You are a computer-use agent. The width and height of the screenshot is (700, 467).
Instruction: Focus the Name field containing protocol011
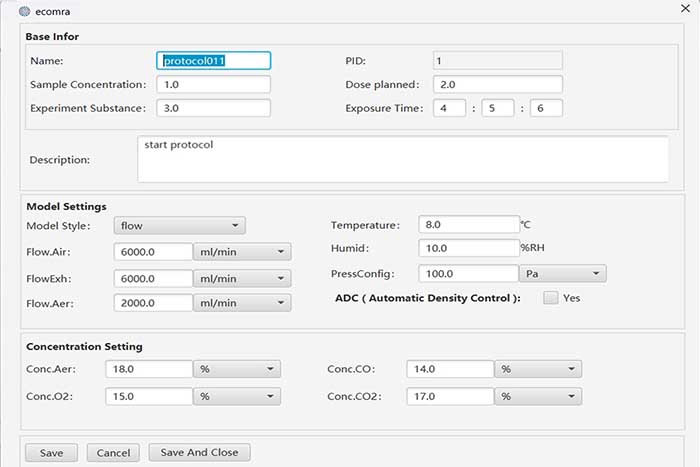click(213, 61)
